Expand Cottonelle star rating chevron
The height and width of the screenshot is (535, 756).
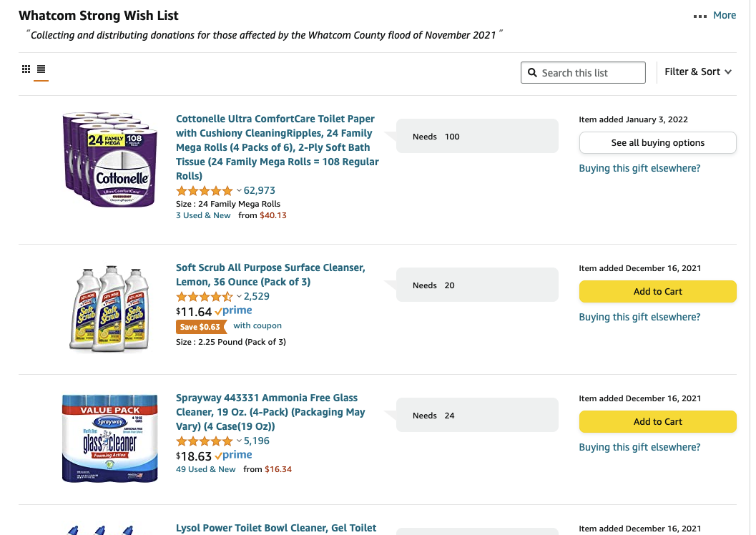click(x=239, y=191)
